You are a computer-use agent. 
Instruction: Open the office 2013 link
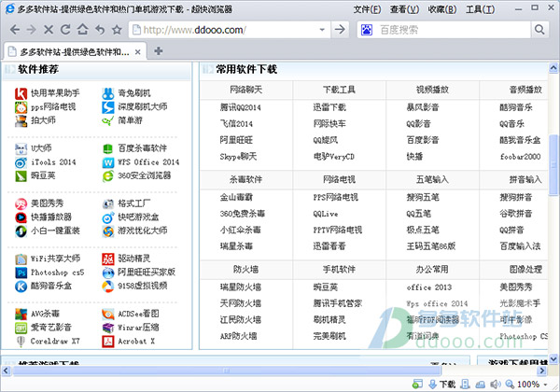point(427,287)
